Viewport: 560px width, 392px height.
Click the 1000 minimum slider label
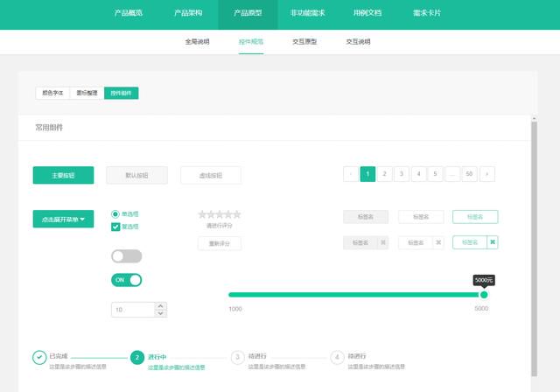point(235,309)
